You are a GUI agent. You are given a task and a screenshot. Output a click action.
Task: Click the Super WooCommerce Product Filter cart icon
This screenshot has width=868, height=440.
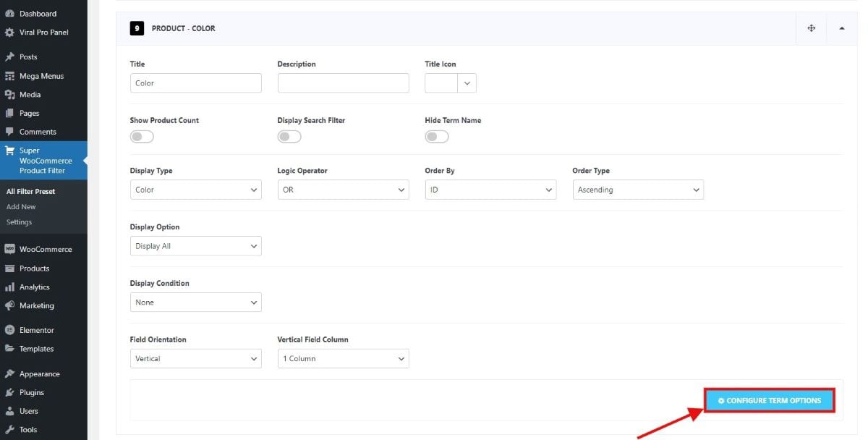(9, 151)
